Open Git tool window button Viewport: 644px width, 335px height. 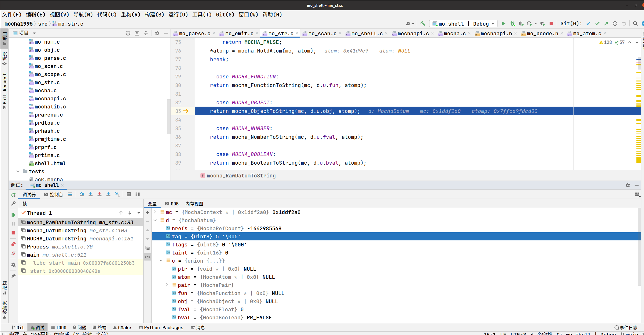[x=18, y=327]
